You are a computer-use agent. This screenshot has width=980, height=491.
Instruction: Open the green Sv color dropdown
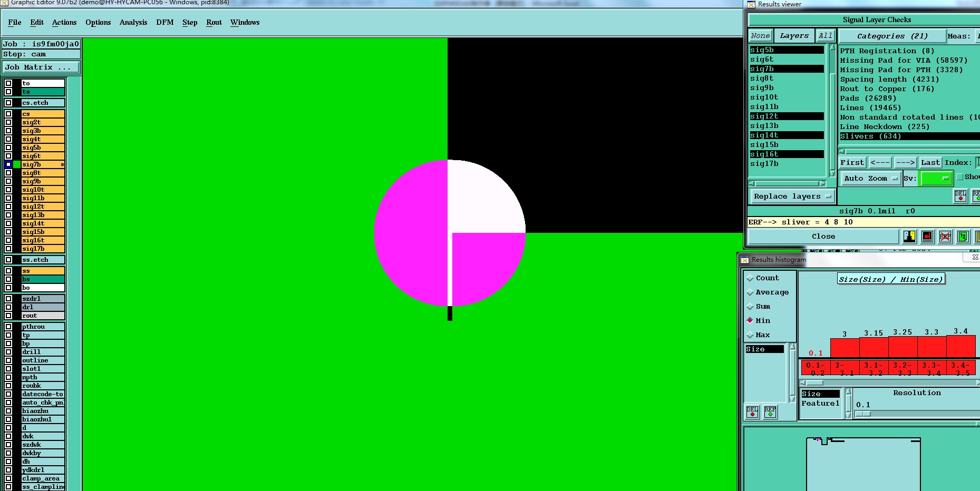[936, 179]
